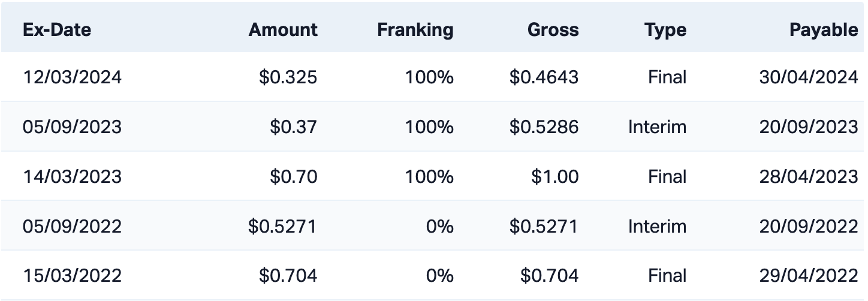Click the $0.5286 gross value

pyautogui.click(x=544, y=127)
